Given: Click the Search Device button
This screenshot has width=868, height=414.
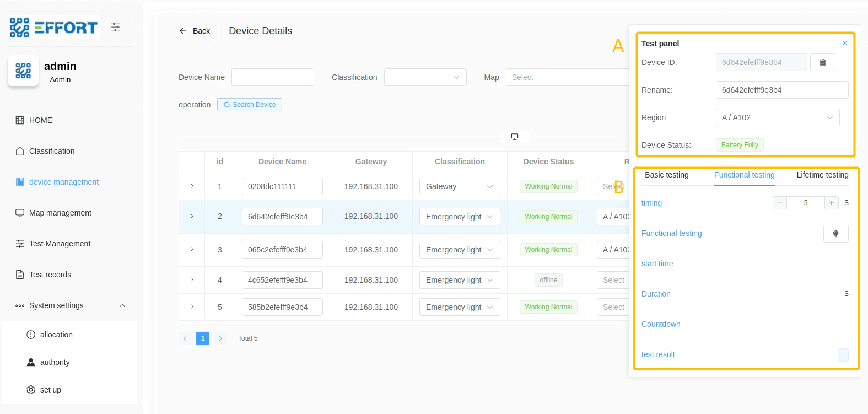Looking at the screenshot, I should click(x=250, y=105).
